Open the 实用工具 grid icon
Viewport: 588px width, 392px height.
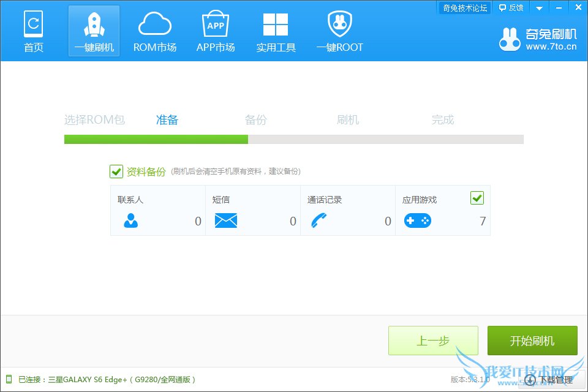[x=276, y=24]
